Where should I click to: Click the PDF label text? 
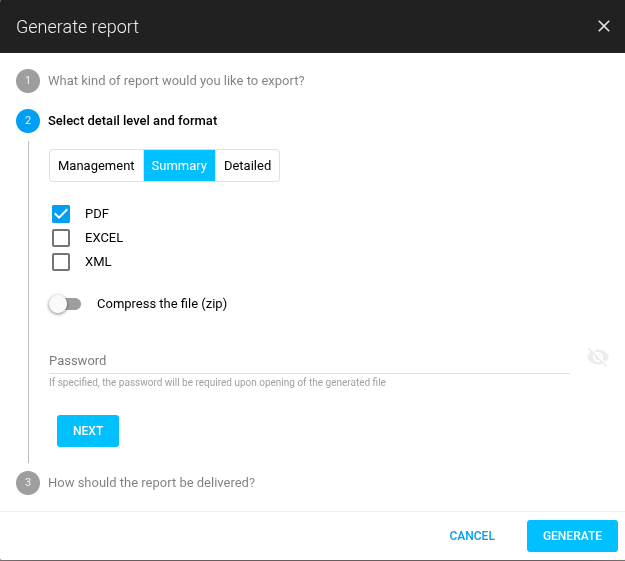(97, 214)
